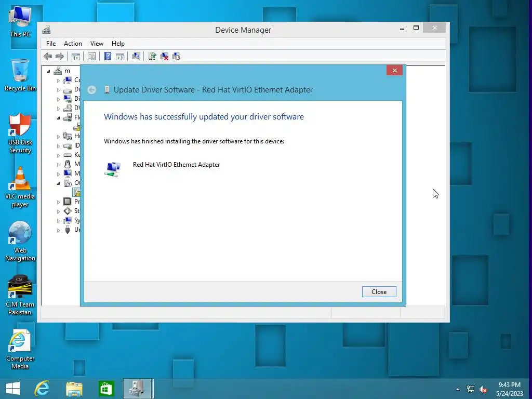Click the 'Red Hat VirtIO Ethernet Adapter' device name
This screenshot has width=532, height=399.
[177, 165]
